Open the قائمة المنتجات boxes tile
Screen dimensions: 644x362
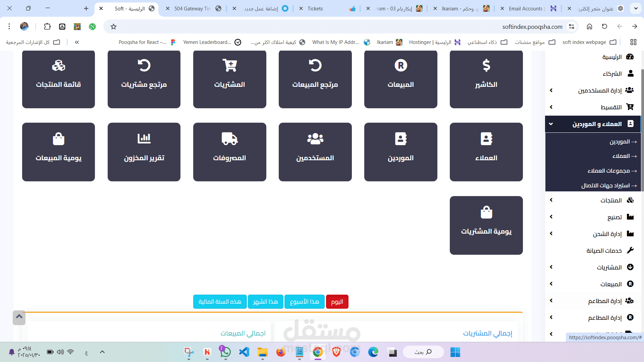point(58,79)
